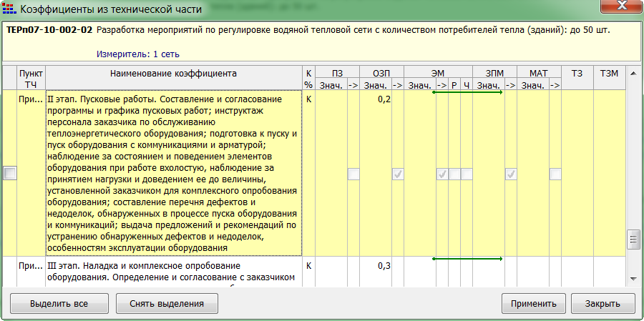Toggle the row selection checkbox for II этап
Screen dimensions: 644x321
click(x=9, y=174)
